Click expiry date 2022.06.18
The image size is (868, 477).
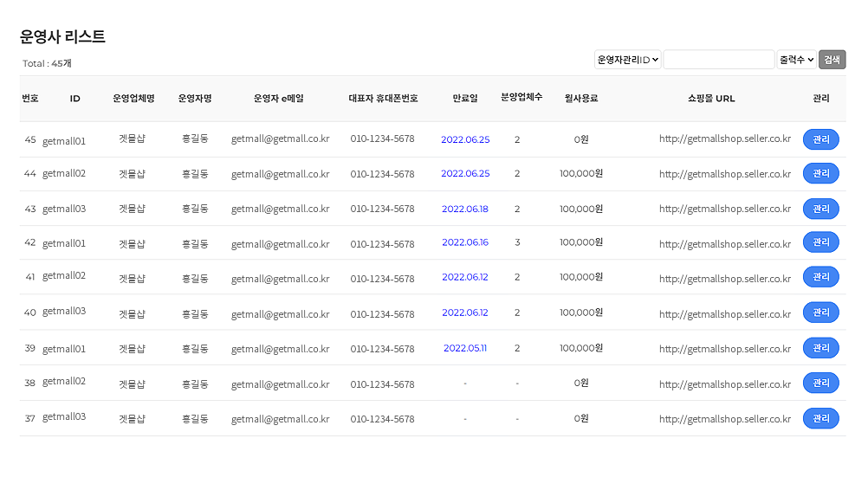coord(465,209)
